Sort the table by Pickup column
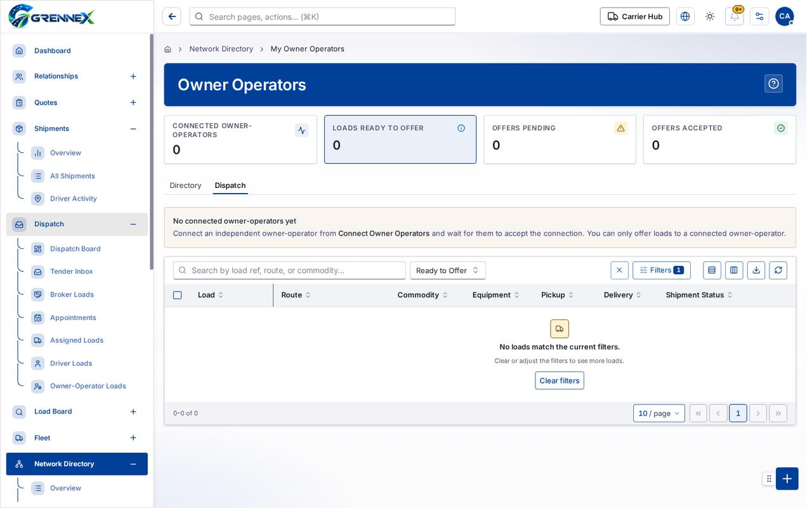 557,295
